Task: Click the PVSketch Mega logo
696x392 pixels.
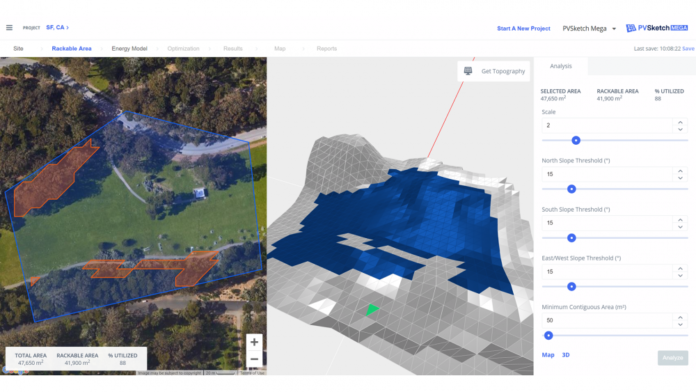Action: pyautogui.click(x=656, y=28)
